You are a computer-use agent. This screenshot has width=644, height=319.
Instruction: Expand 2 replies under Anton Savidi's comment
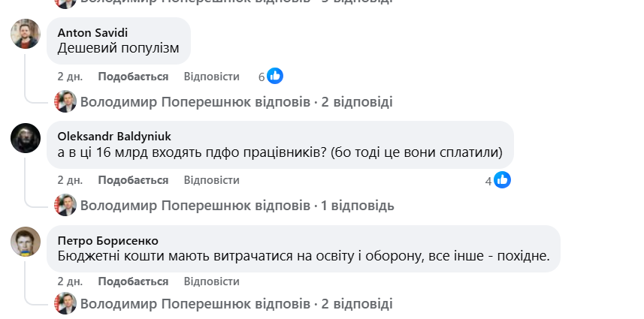236,102
